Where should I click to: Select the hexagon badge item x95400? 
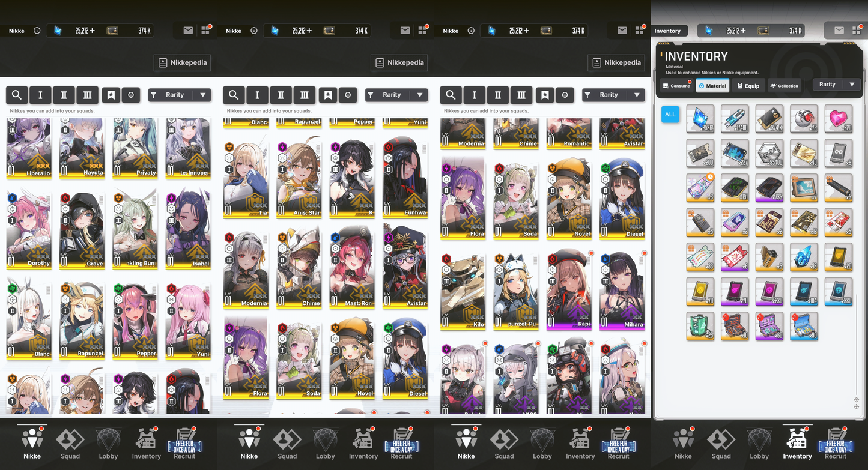pyautogui.click(x=769, y=153)
